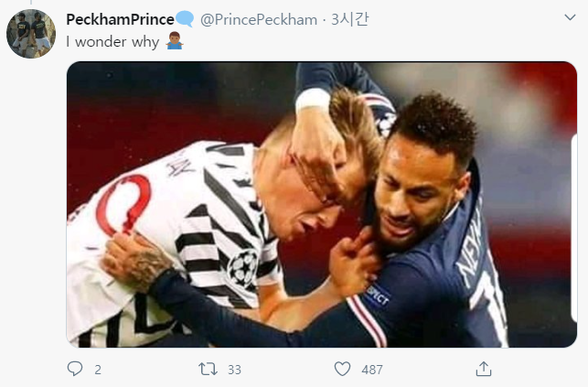Click the speech balloon emoji beside PeckhamPrince

pyautogui.click(x=184, y=20)
